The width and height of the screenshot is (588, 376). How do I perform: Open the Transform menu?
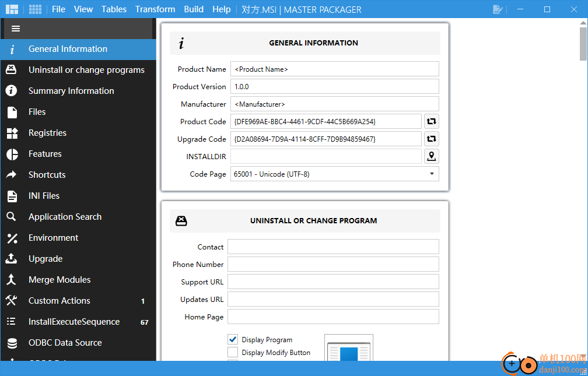155,9
